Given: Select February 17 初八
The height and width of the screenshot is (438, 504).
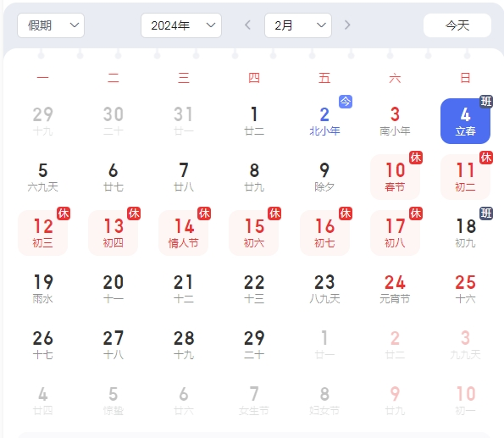Looking at the screenshot, I should [x=395, y=233].
